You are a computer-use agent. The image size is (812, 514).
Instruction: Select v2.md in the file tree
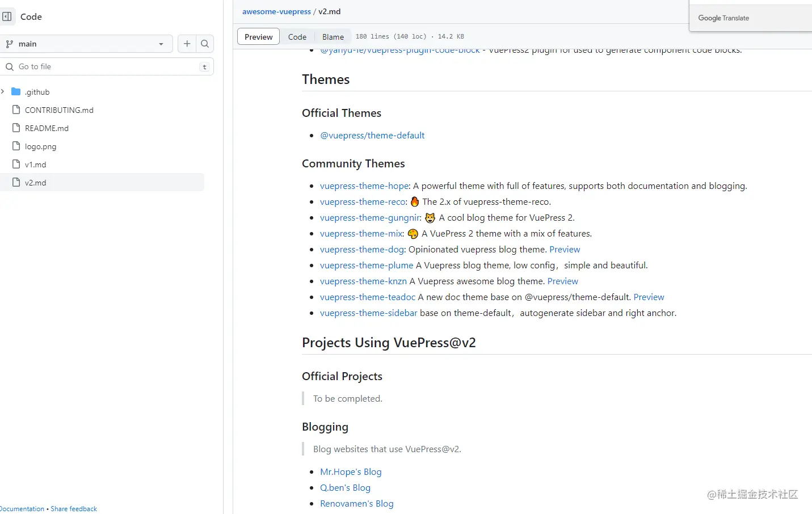click(x=35, y=183)
